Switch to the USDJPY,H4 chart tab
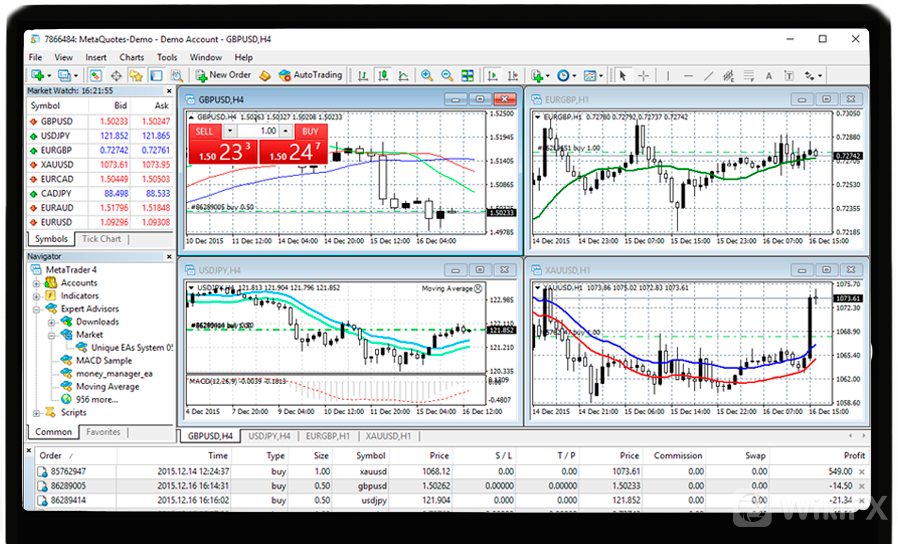898x544 pixels. coord(269,436)
